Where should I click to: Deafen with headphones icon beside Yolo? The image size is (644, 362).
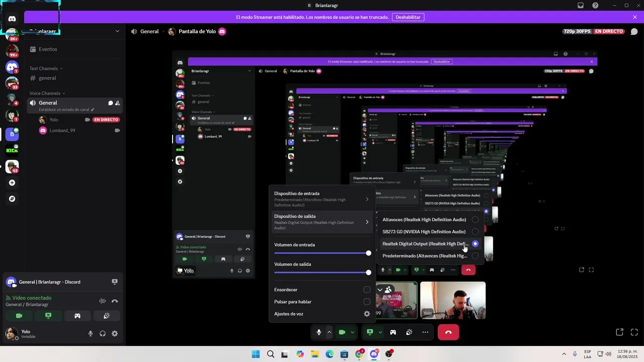pyautogui.click(x=103, y=333)
